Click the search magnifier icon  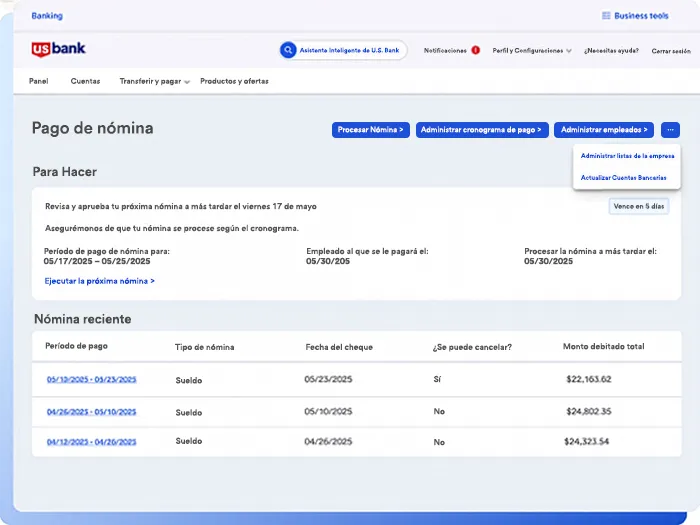pos(288,50)
